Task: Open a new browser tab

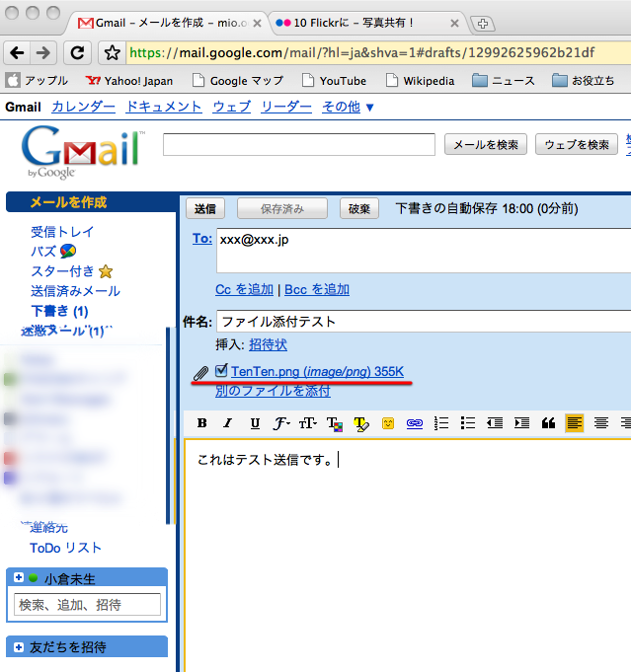Action: (483, 24)
